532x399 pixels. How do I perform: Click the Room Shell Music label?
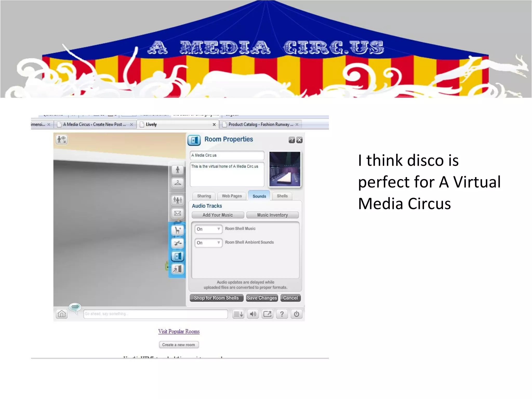[240, 229]
